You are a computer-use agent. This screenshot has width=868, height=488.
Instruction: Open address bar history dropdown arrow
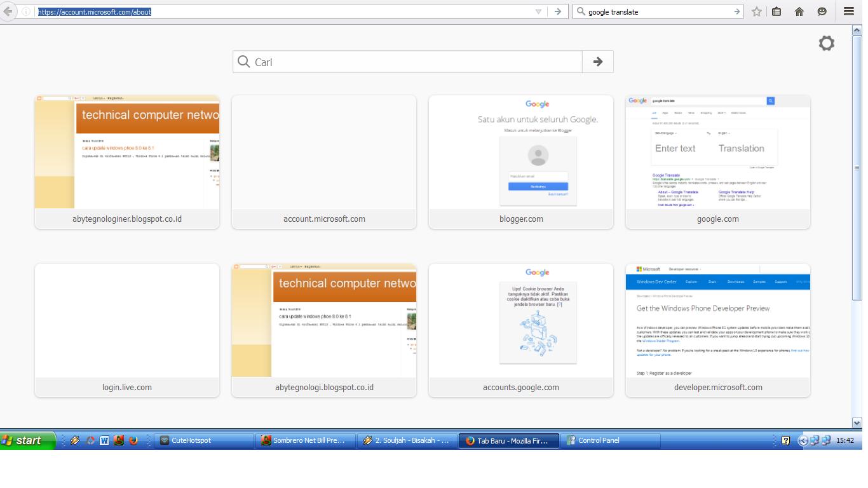[538, 11]
